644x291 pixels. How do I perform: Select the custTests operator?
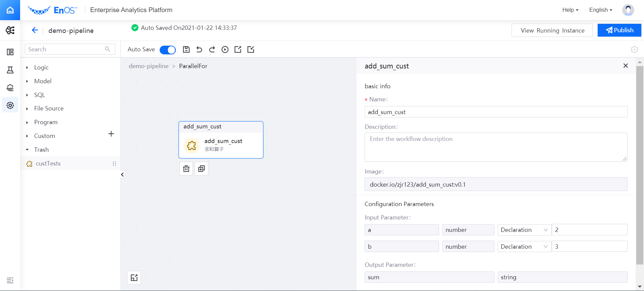tap(70, 163)
